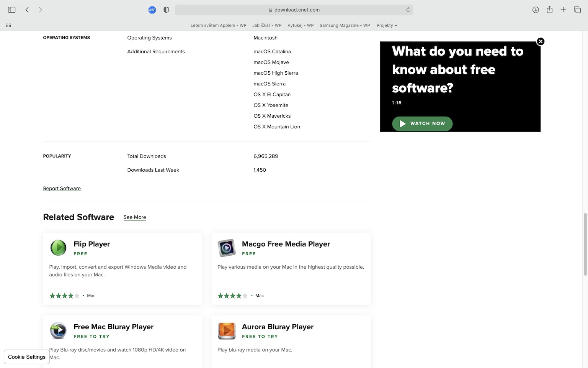Click the Watch Now button
Viewport: 588px width, 368px height.
coord(422,123)
